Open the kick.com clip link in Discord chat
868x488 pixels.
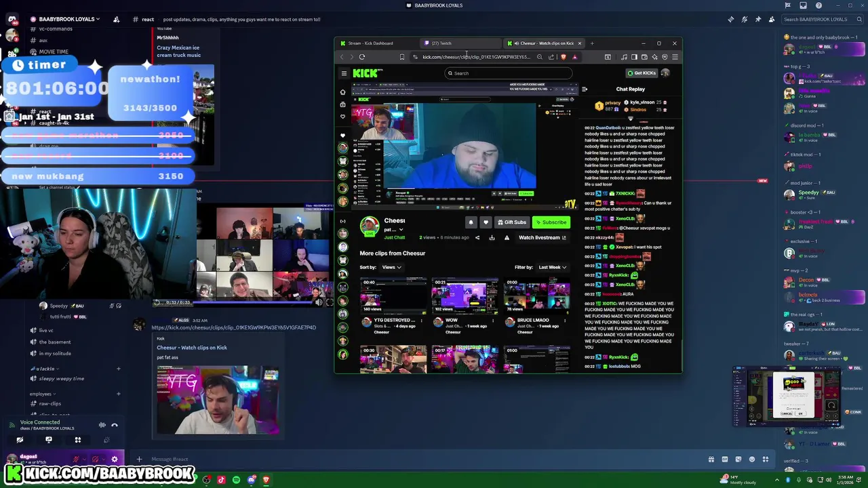pyautogui.click(x=233, y=327)
